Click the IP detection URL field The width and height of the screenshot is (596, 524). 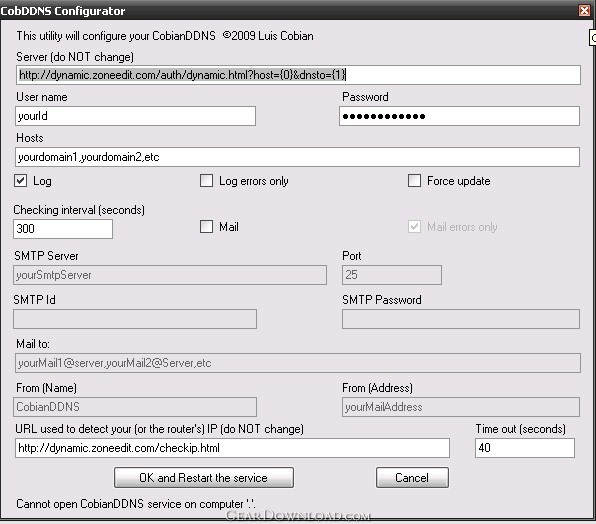tap(232, 448)
